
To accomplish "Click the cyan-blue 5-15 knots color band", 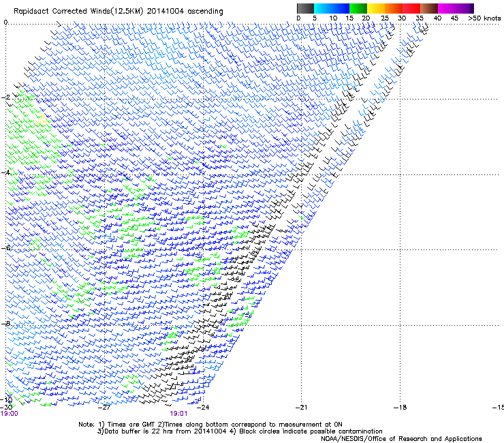I will pos(332,8).
